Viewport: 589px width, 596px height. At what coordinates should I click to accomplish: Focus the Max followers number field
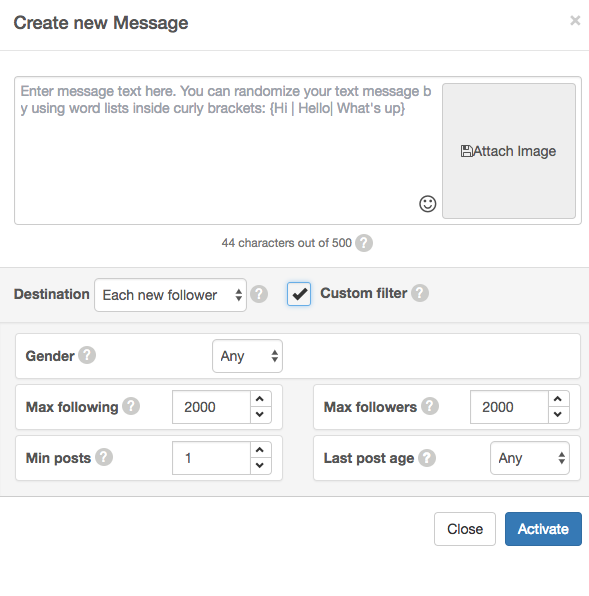509,407
